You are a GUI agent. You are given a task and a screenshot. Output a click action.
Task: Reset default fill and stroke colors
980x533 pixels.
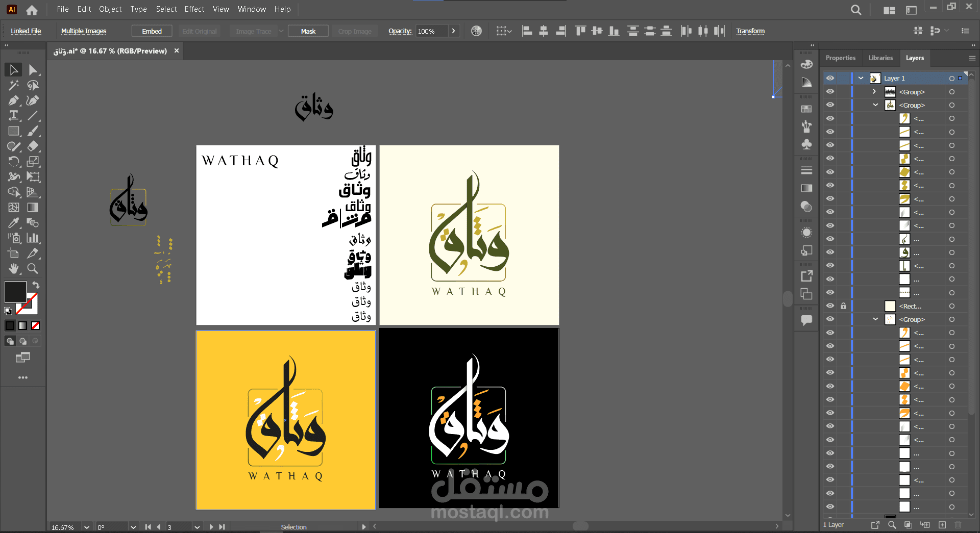tap(8, 311)
